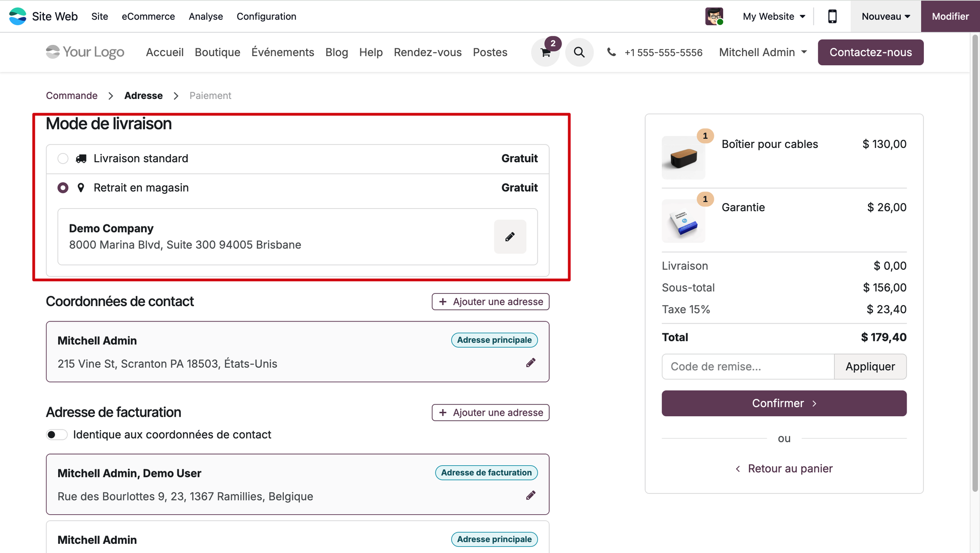Click the user avatar icon
This screenshot has height=553, width=980.
pos(714,16)
